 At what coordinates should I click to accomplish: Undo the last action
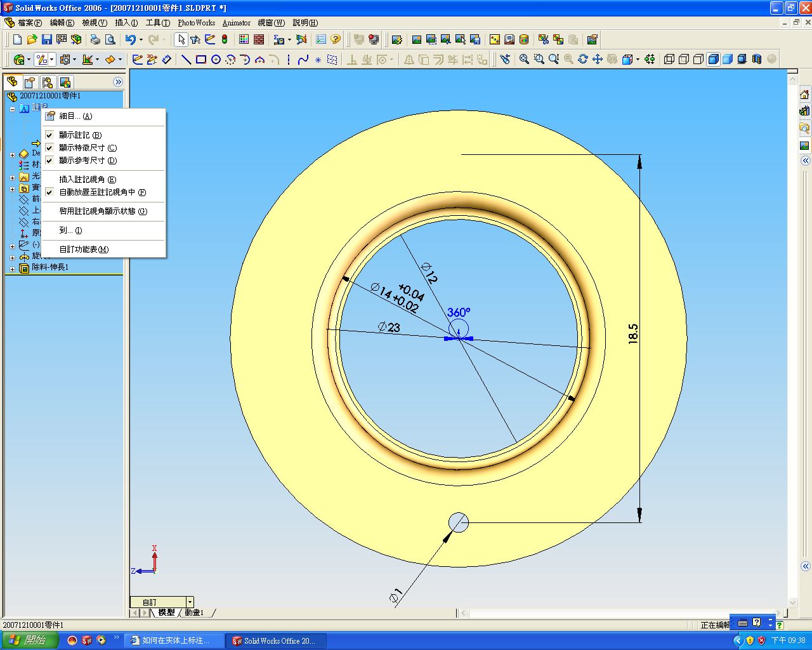tap(130, 39)
